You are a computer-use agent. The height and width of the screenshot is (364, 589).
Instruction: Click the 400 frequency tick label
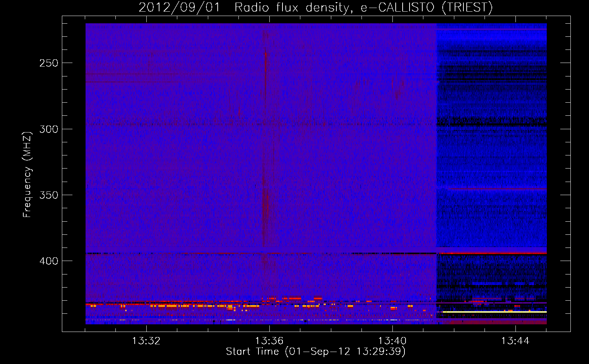pyautogui.click(x=49, y=261)
